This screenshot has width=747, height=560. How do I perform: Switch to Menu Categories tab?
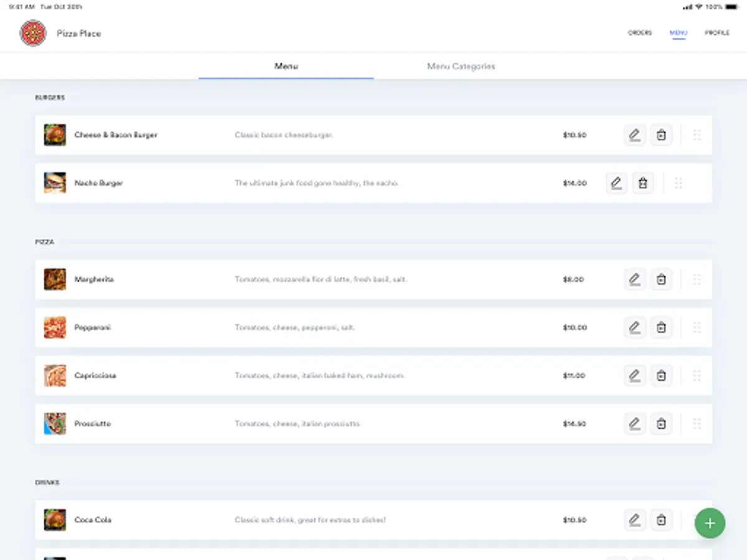[x=461, y=66]
